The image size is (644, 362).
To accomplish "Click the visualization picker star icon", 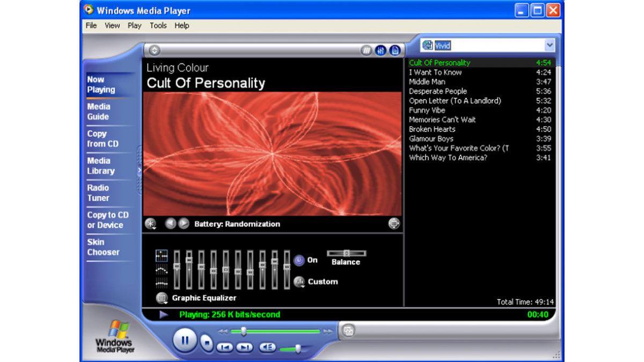I will [150, 224].
